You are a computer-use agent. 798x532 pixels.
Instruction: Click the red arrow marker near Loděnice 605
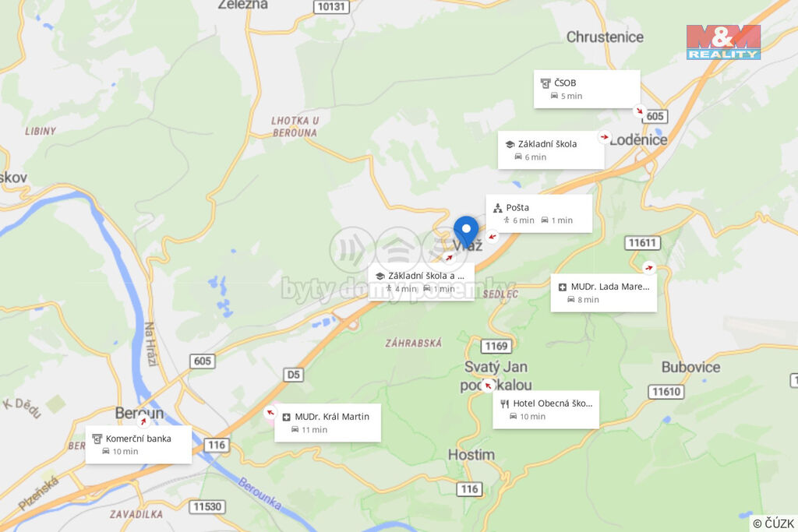[x=639, y=111]
